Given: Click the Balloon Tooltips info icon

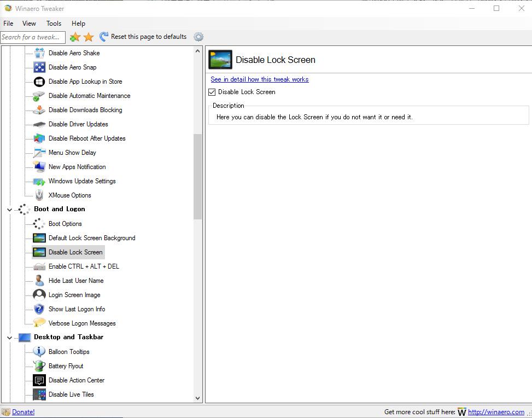Looking at the screenshot, I should 39,352.
